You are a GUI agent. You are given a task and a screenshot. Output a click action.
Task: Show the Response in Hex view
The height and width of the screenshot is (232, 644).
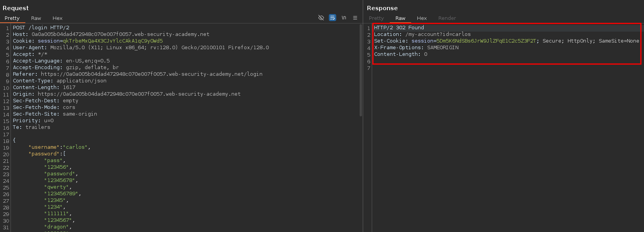[x=422, y=18]
